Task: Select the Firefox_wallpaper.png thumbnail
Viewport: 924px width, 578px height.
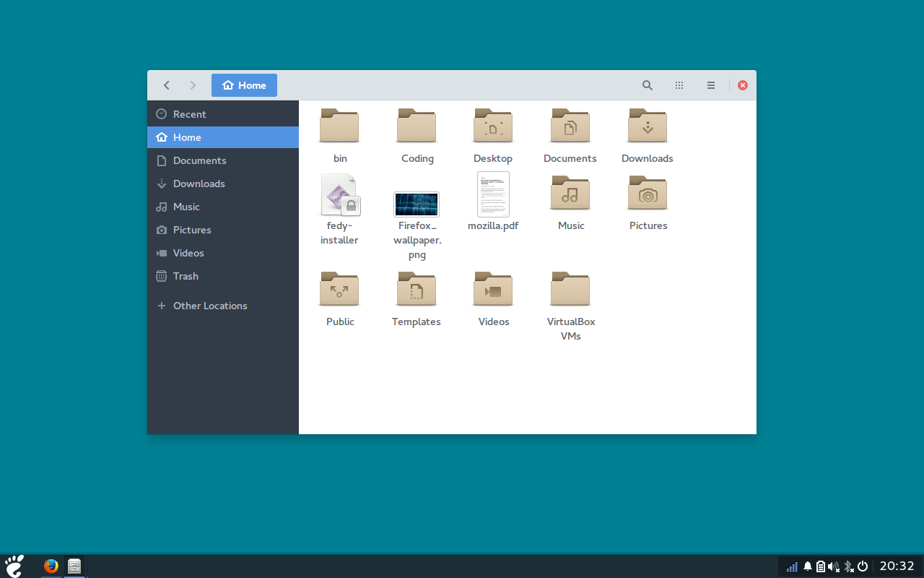Action: pyautogui.click(x=417, y=204)
